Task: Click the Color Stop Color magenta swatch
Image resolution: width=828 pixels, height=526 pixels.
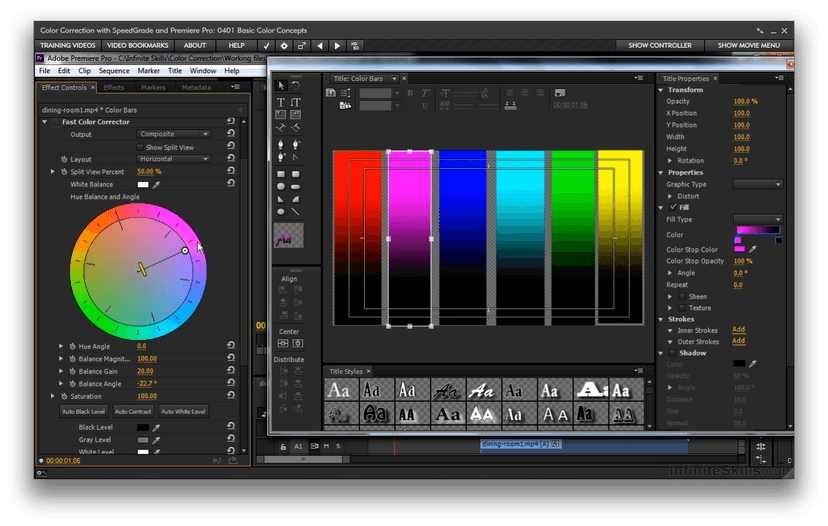Action: click(x=739, y=249)
